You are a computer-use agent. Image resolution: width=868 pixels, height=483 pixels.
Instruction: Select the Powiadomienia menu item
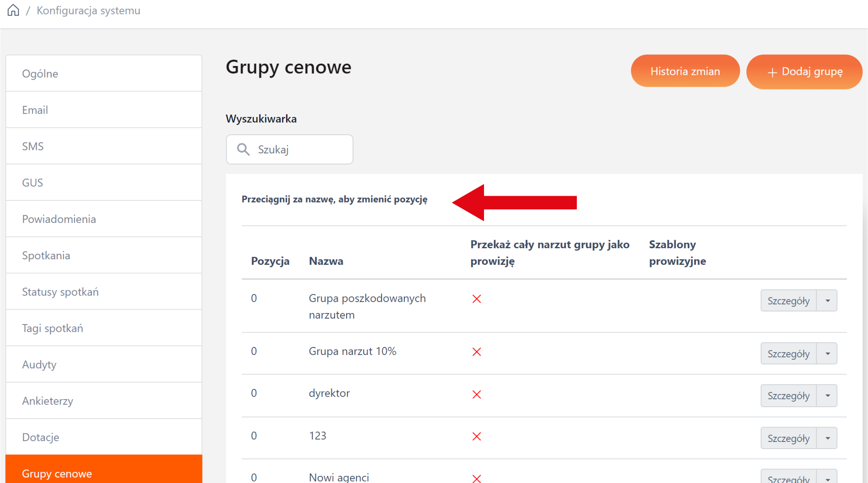[x=104, y=219]
